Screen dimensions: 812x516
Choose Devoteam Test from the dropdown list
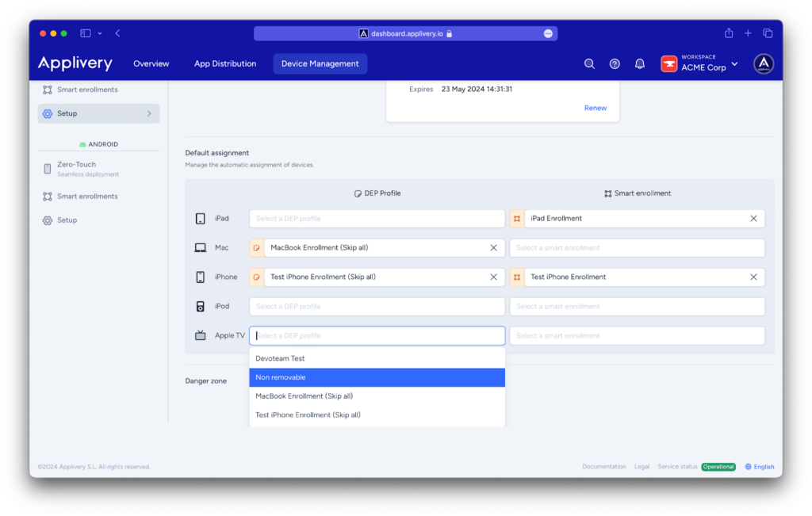point(377,358)
